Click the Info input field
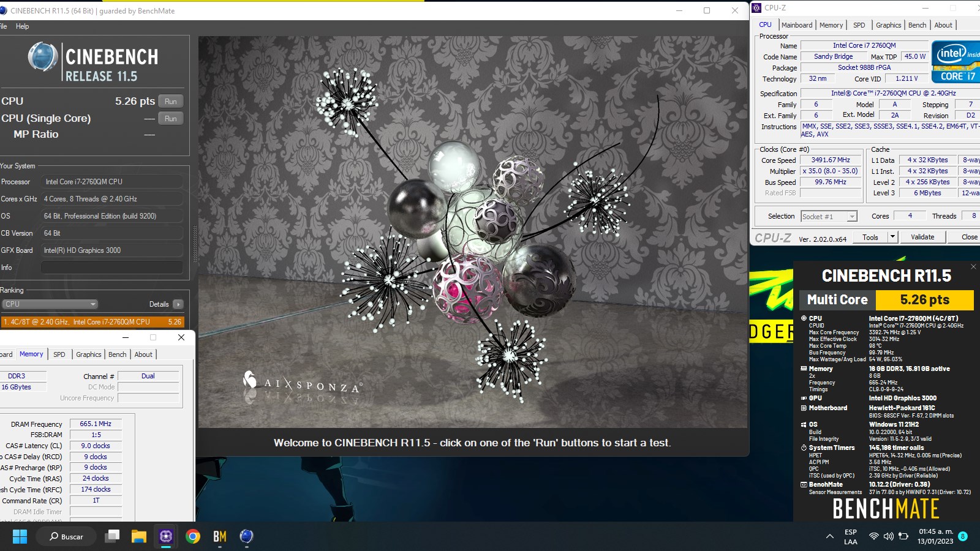 point(112,268)
